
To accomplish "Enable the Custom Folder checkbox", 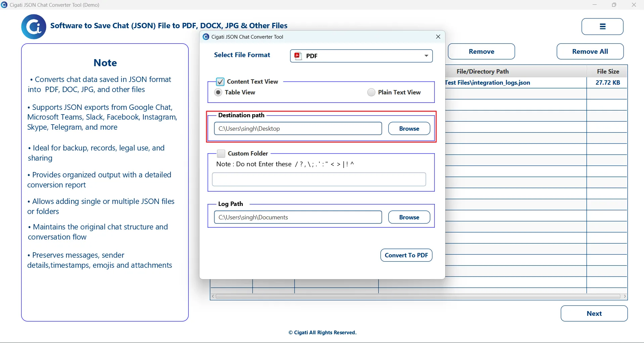I will pos(221,154).
